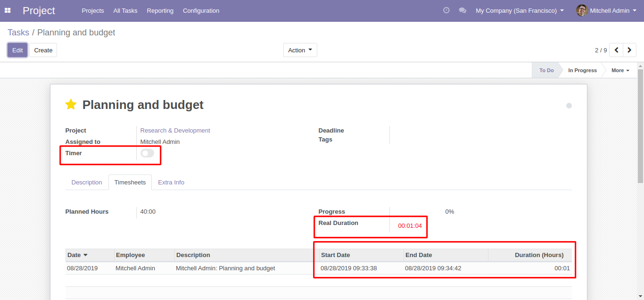Viewport: 644px width, 300px height.
Task: Open My Company (San Francisco) switcher
Action: (x=520, y=10)
